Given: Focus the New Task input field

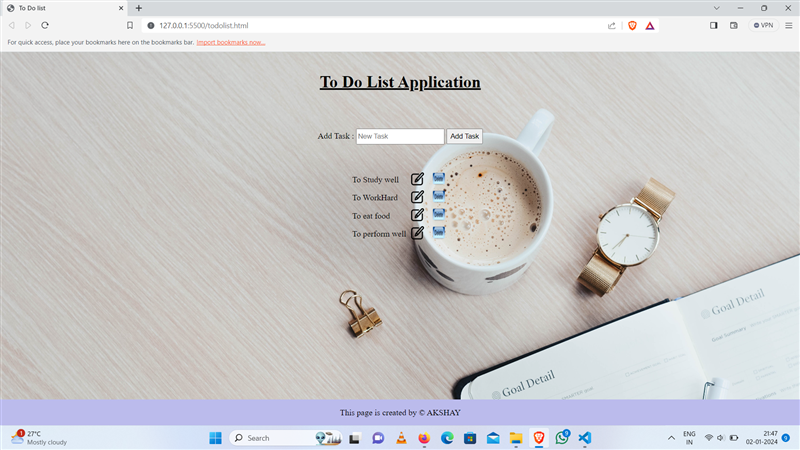Looking at the screenshot, I should 400,136.
